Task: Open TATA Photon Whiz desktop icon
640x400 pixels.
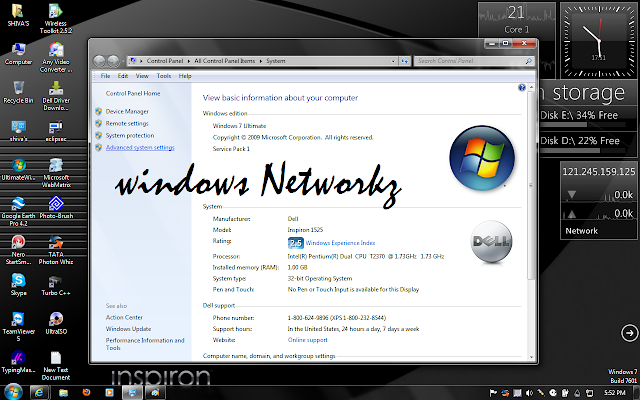Action: (x=56, y=250)
